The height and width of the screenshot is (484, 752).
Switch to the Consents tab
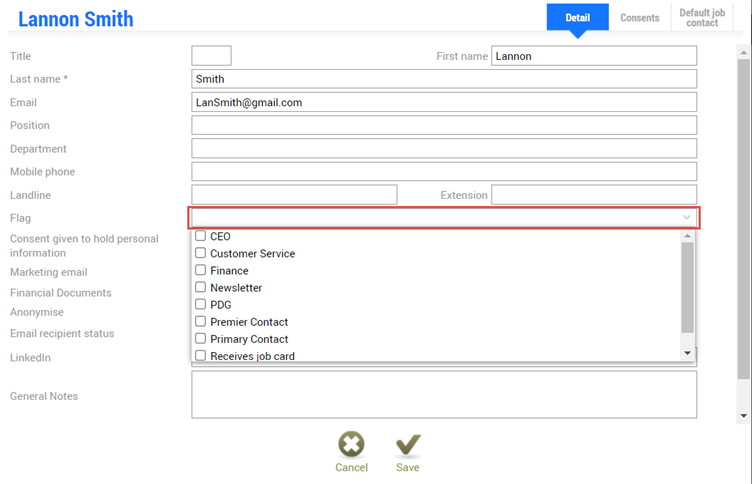click(639, 18)
